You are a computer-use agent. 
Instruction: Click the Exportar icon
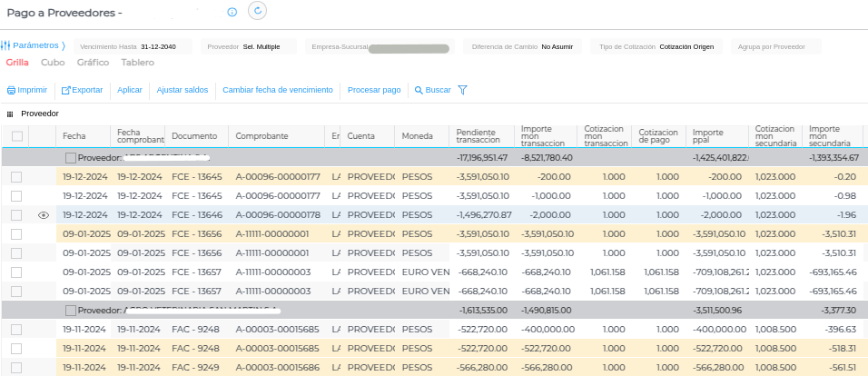[x=65, y=91]
